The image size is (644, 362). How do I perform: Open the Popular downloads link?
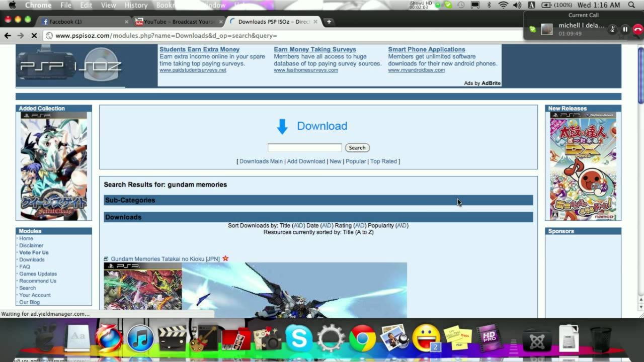356,161
